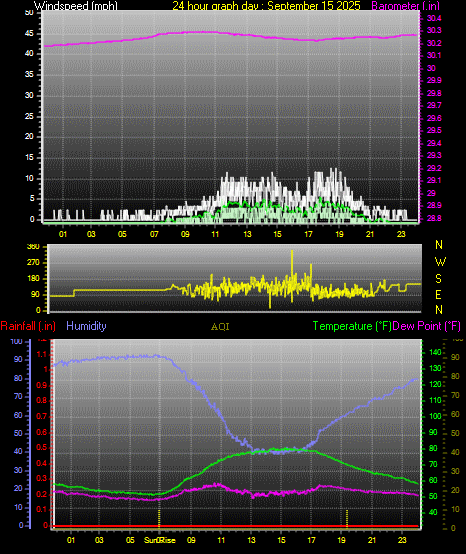Click the 270 value on the wind direction axis
This screenshot has height=554, width=466.
pos(33,263)
